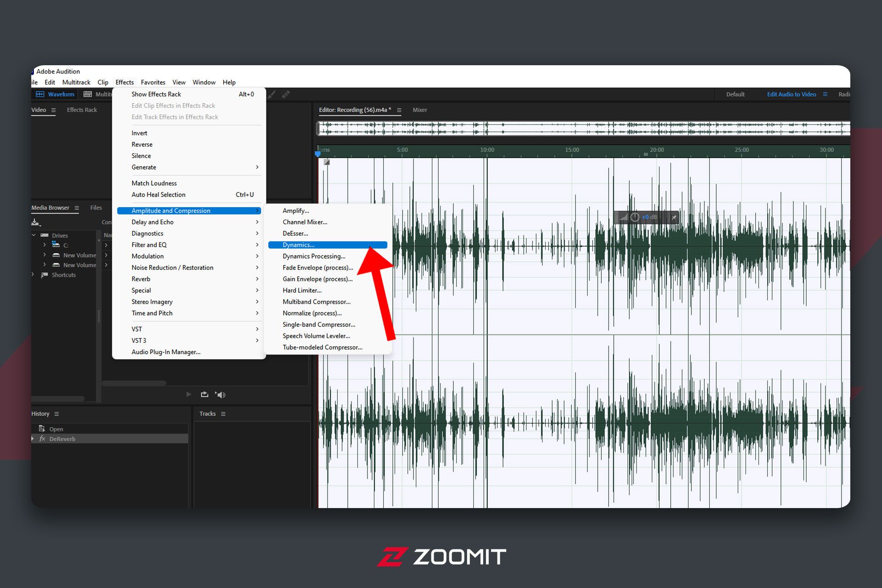Open the Noise Reduction / Restoration submenu
Image resolution: width=882 pixels, height=588 pixels.
[x=172, y=267]
